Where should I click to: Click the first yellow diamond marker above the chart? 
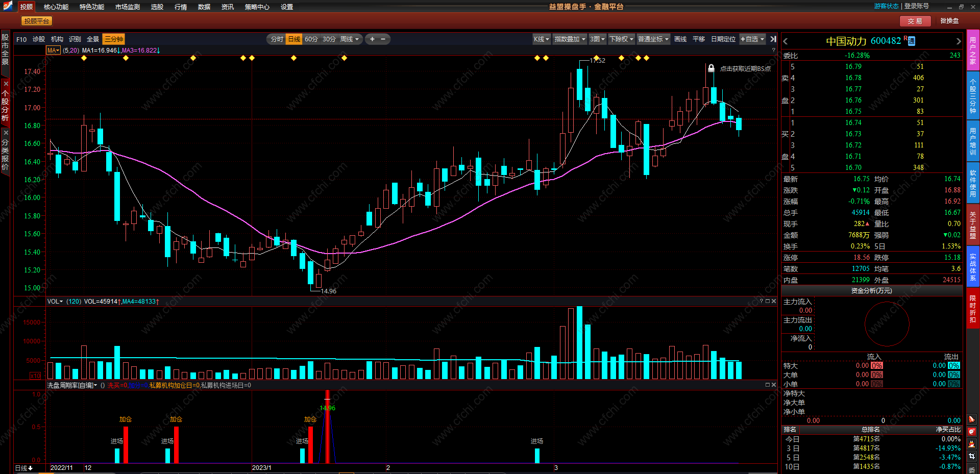pyautogui.click(x=84, y=58)
